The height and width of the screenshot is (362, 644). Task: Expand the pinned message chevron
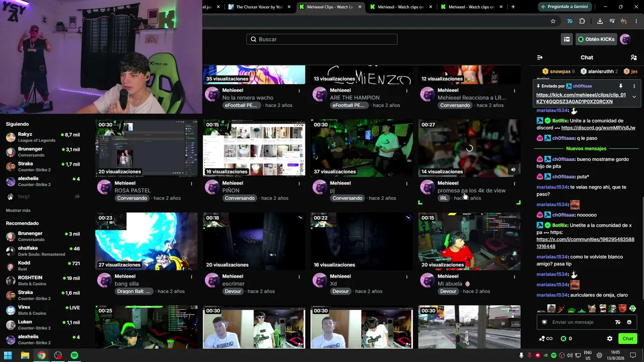pos(634,97)
